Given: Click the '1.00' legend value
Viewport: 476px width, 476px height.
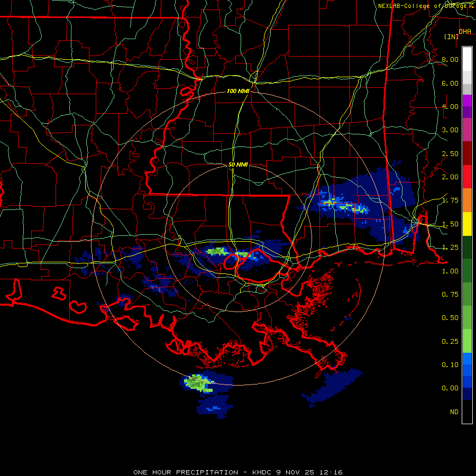Looking at the screenshot, I should point(450,271).
